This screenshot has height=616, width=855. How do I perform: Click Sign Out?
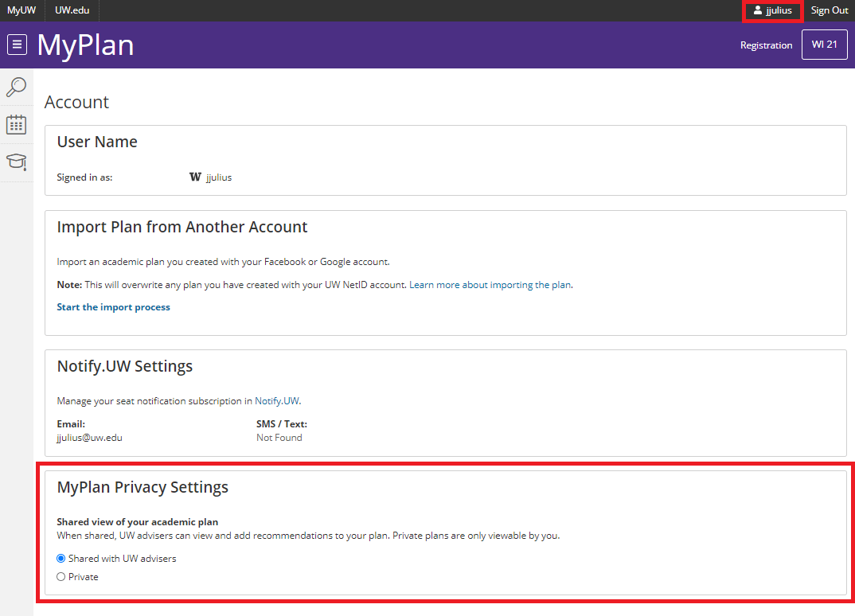(830, 10)
